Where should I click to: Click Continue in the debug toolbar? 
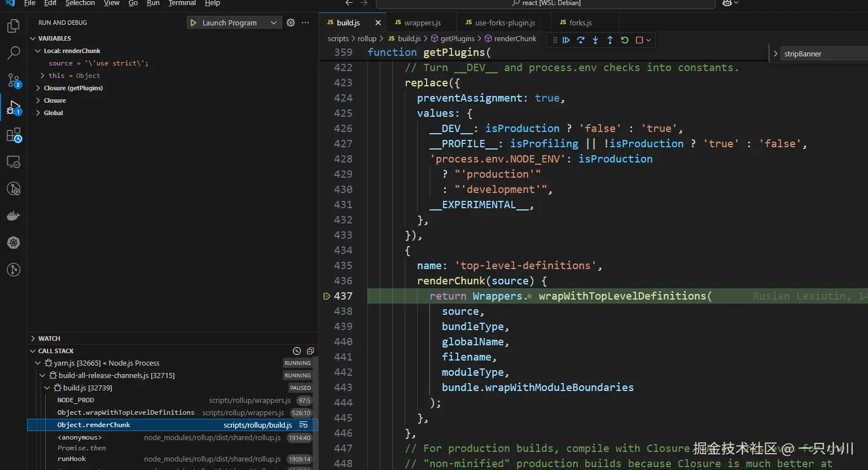[566, 40]
